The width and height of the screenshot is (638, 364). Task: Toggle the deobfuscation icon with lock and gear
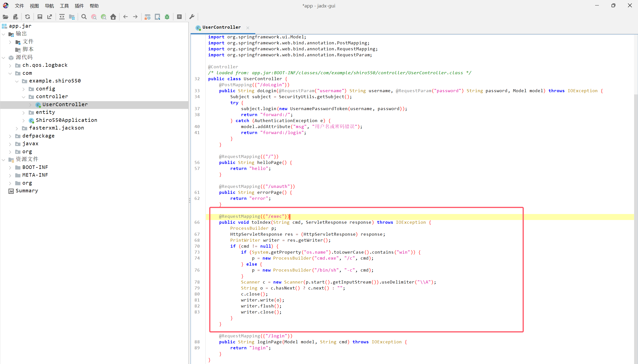coord(148,17)
